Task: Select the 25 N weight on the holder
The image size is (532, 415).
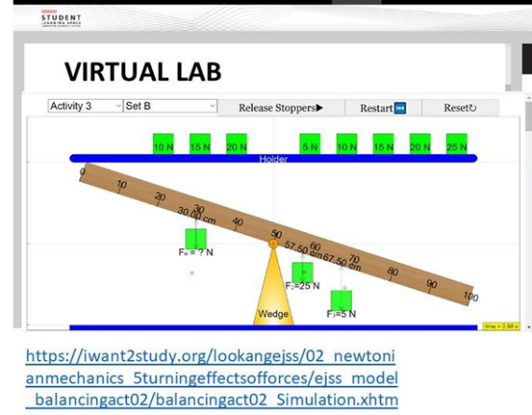Action: point(456,145)
